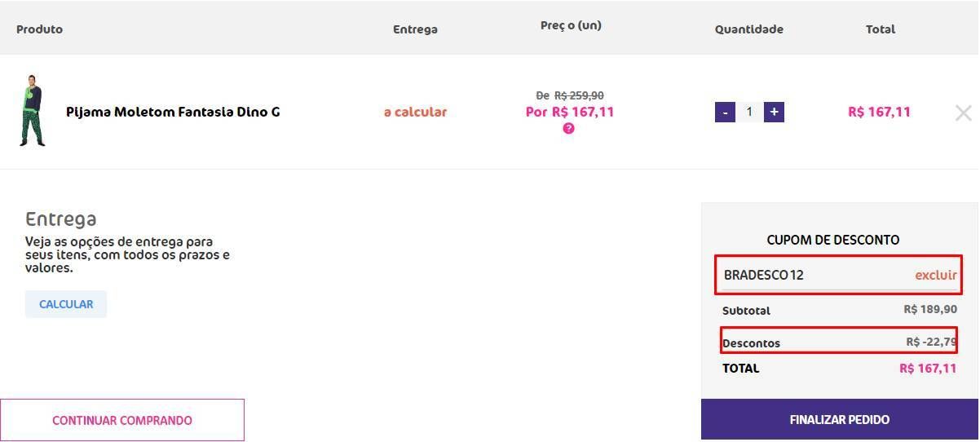Remove the Pijama item with X icon
This screenshot has width=980, height=442.
click(x=963, y=113)
